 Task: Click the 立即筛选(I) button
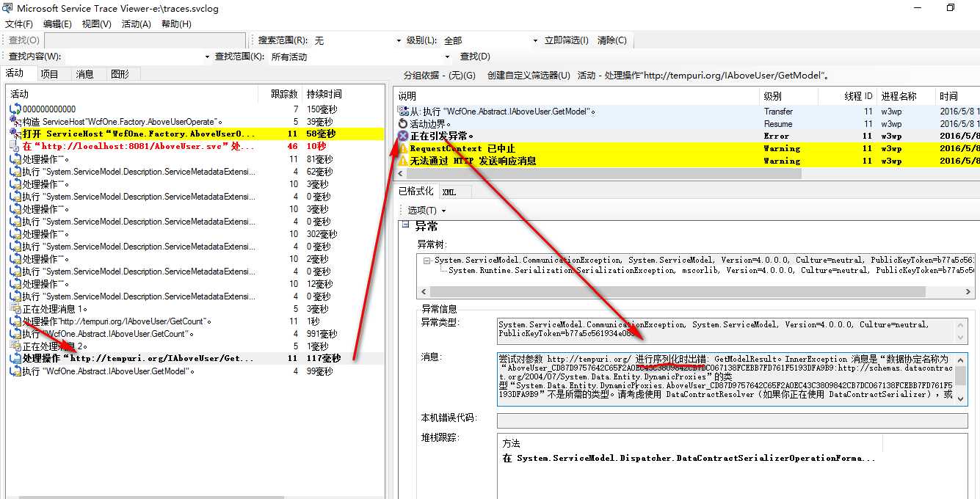click(566, 40)
